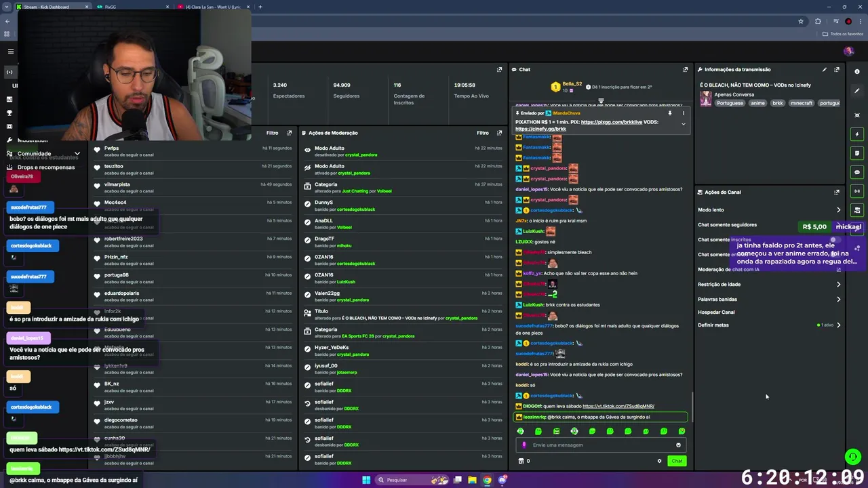Pop out the Chat panel
Screen dimensions: 868x488
685,69
